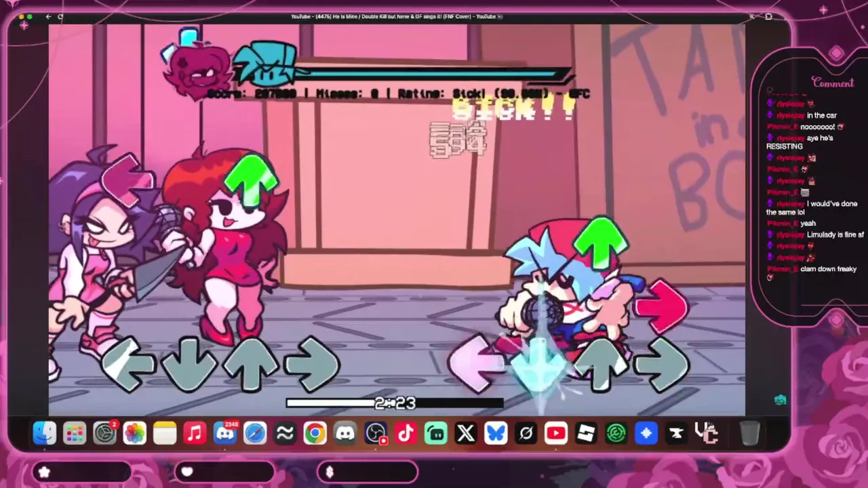Launch the Photos app

pyautogui.click(x=135, y=433)
